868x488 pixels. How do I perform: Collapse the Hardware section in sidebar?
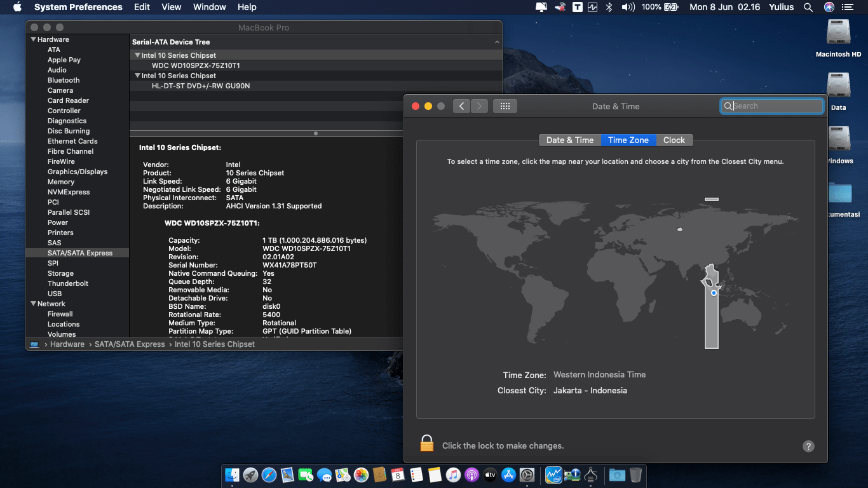click(34, 39)
